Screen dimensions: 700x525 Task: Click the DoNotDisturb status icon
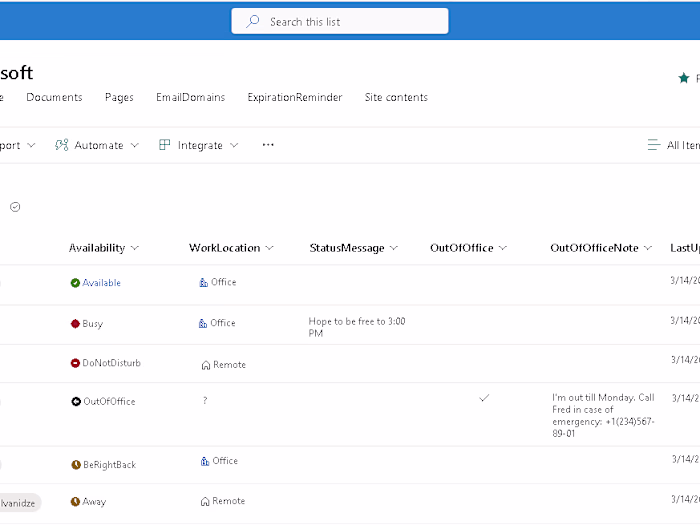click(75, 363)
